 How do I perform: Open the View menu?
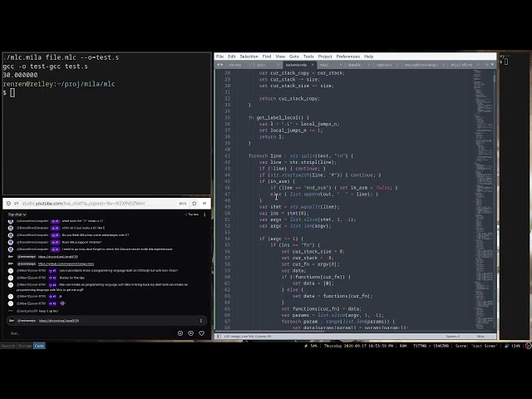pos(280,57)
